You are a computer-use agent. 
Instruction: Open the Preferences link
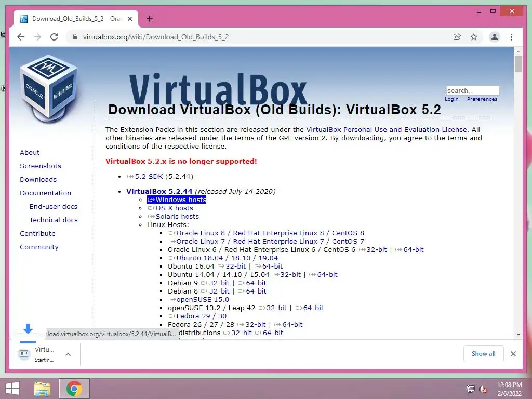click(482, 99)
